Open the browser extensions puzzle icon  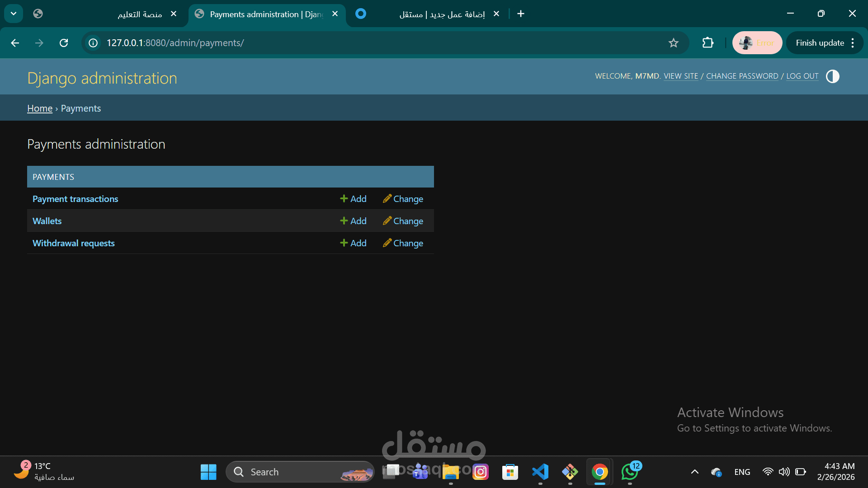[708, 43]
